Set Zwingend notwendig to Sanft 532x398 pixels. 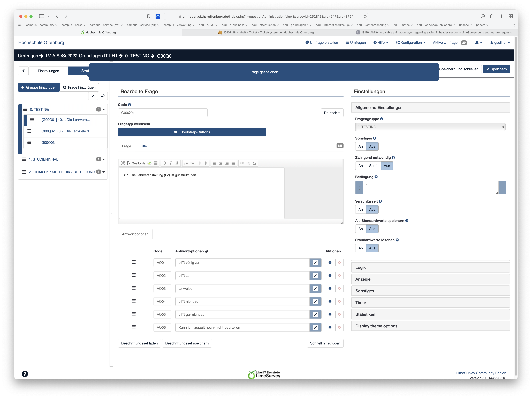pyautogui.click(x=373, y=166)
